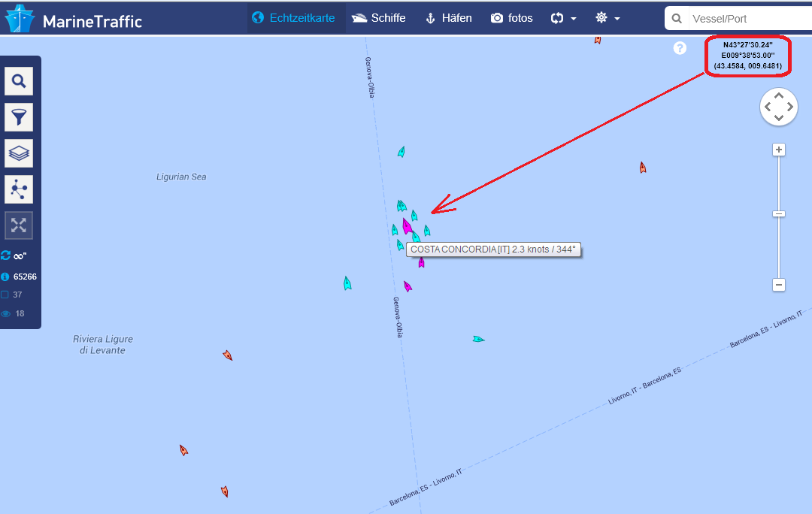812x514 pixels.
Task: Click the map pan direction control
Action: pyautogui.click(x=778, y=107)
